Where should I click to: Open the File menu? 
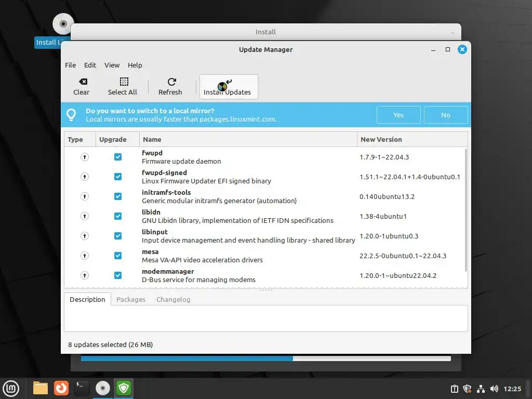(x=70, y=65)
